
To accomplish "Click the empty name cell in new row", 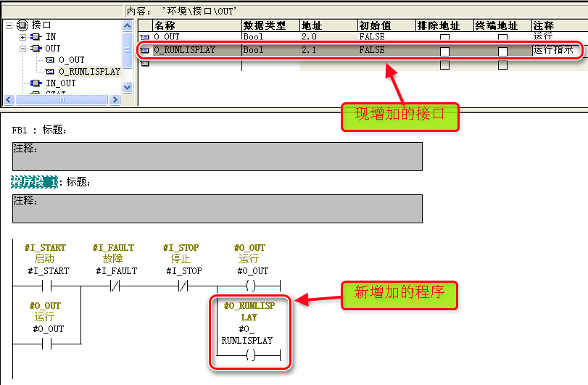I will pyautogui.click(x=197, y=64).
